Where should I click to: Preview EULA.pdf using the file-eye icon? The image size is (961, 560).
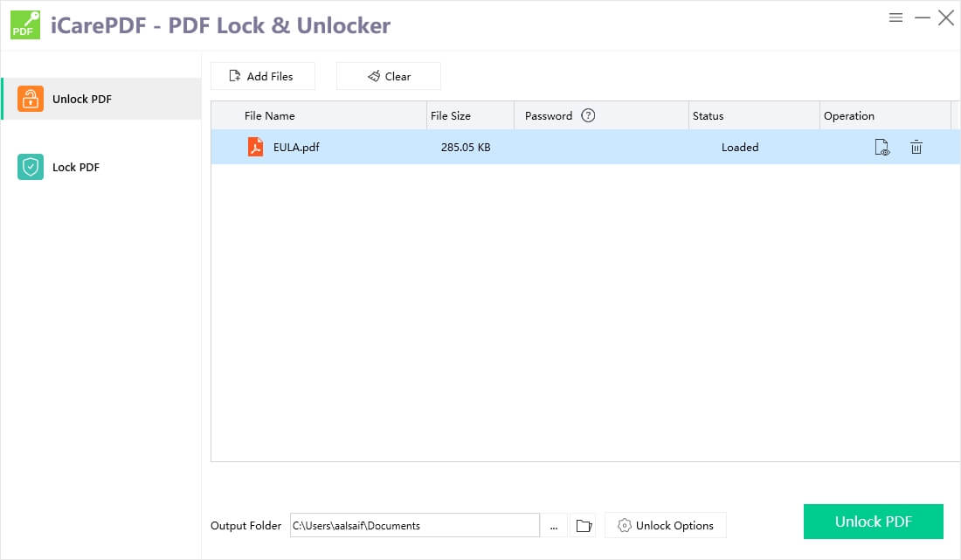[881, 147]
